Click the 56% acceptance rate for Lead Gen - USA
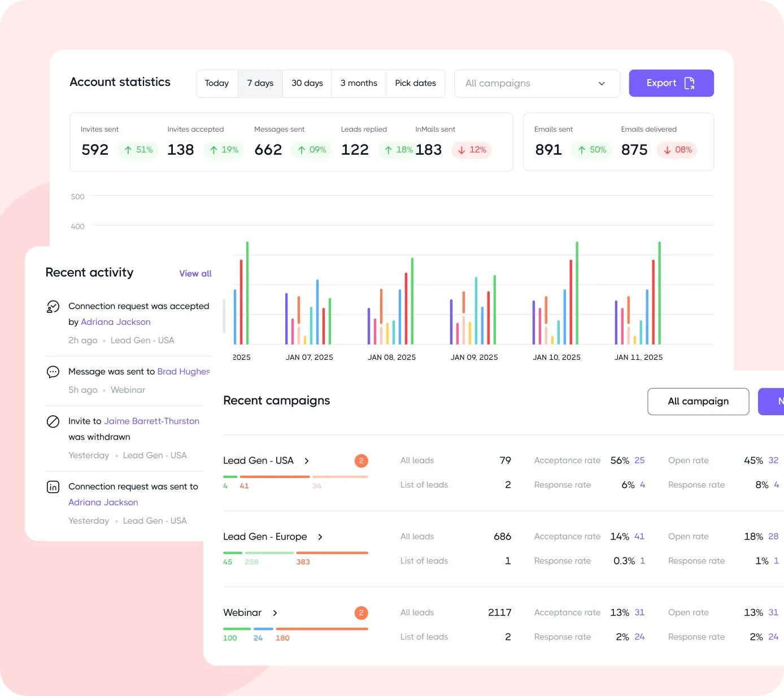 [x=620, y=461]
